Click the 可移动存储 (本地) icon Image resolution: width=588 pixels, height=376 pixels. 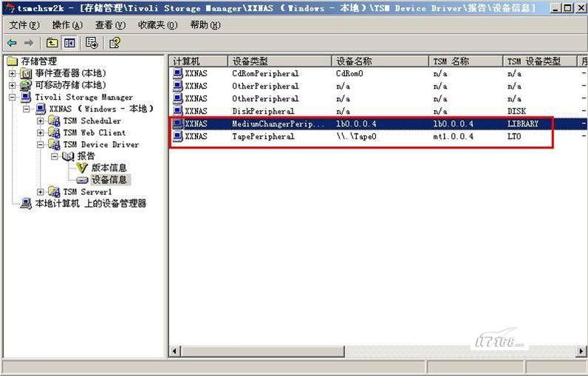[x=26, y=85]
